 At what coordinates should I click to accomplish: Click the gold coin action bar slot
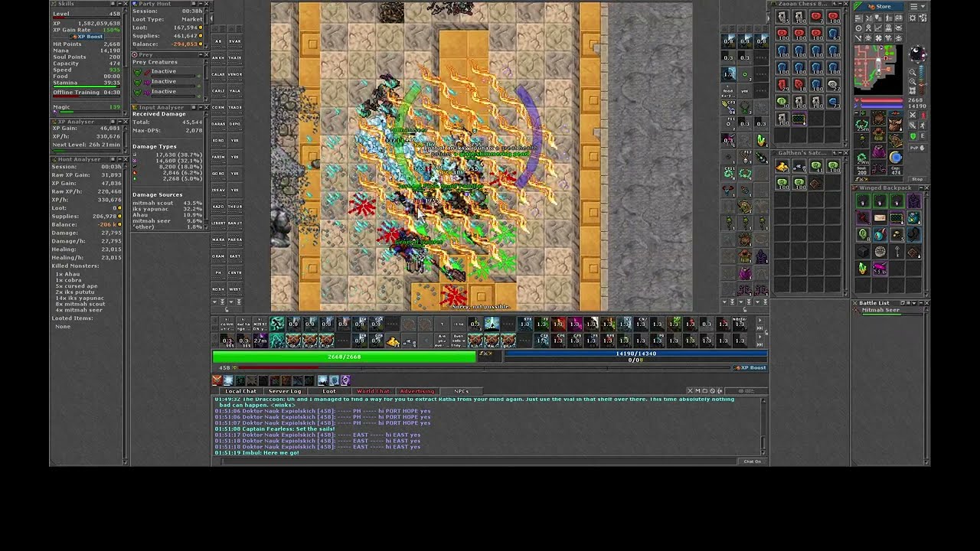393,341
